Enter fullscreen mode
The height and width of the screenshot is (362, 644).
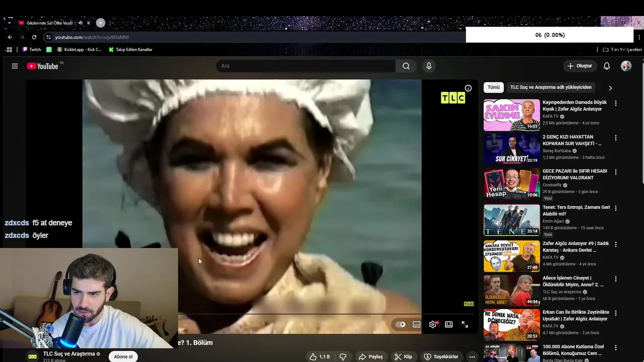point(465,325)
